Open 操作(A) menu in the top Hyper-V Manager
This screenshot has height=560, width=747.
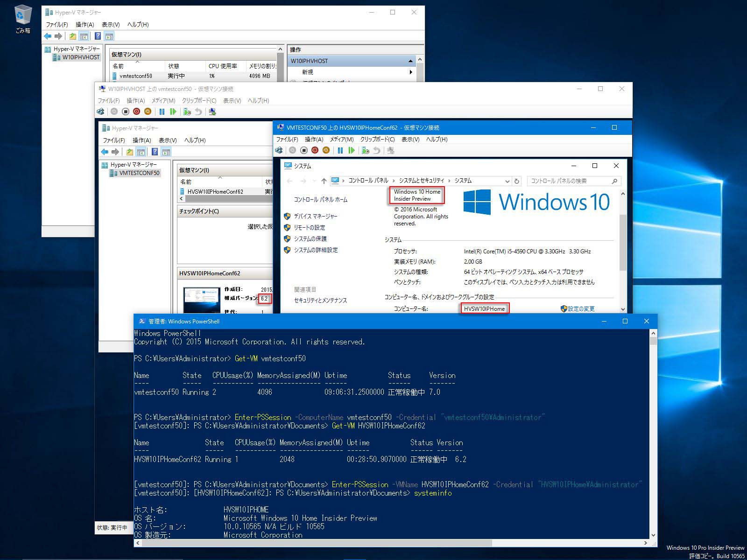coord(85,25)
